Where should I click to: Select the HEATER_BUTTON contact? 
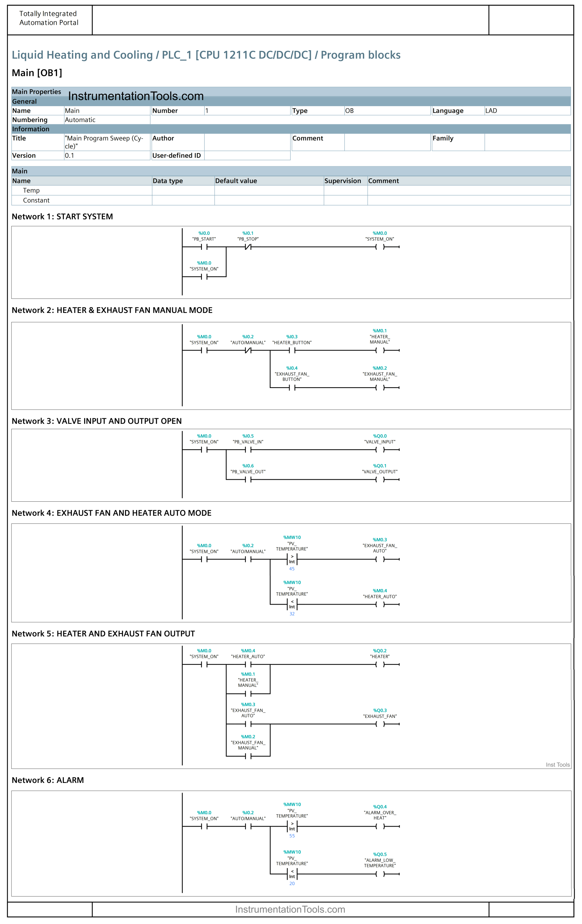pyautogui.click(x=292, y=350)
